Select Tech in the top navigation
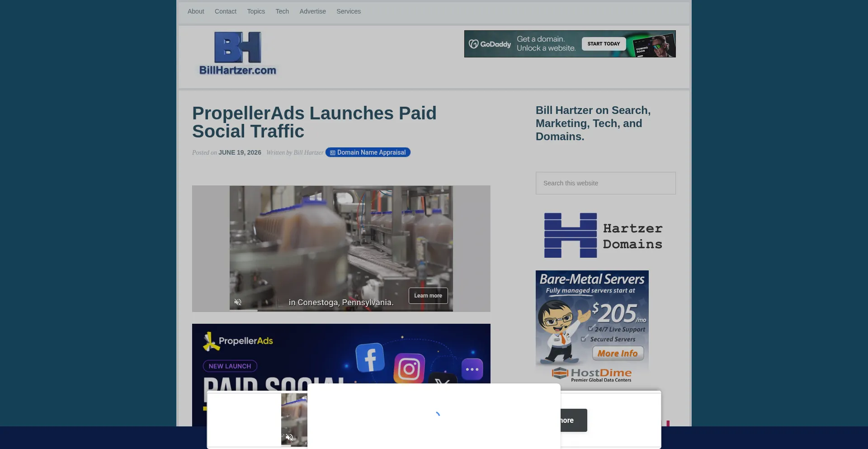 pyautogui.click(x=282, y=11)
